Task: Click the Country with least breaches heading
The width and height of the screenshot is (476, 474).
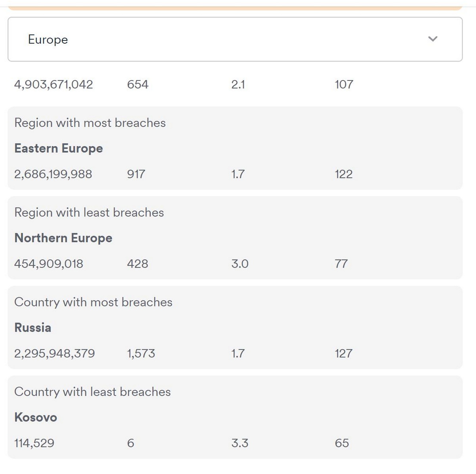Action: point(92,392)
